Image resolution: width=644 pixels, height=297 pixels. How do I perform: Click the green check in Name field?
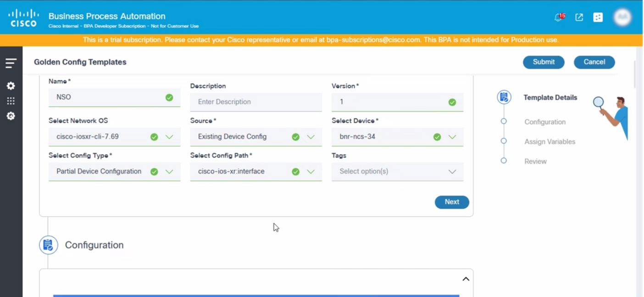pyautogui.click(x=169, y=97)
